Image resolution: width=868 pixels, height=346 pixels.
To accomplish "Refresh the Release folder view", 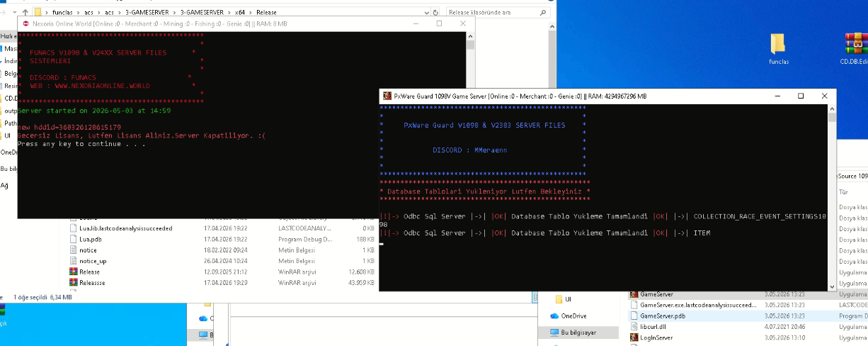I will point(436,12).
